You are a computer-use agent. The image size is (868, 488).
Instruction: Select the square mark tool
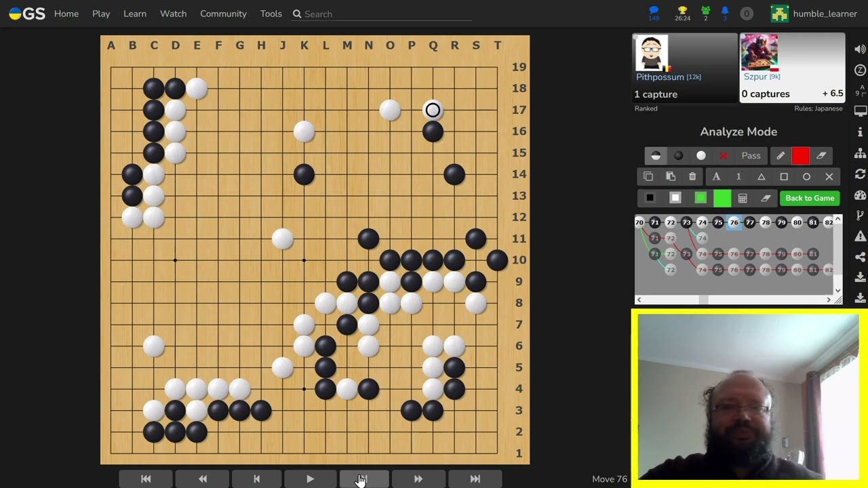(784, 177)
